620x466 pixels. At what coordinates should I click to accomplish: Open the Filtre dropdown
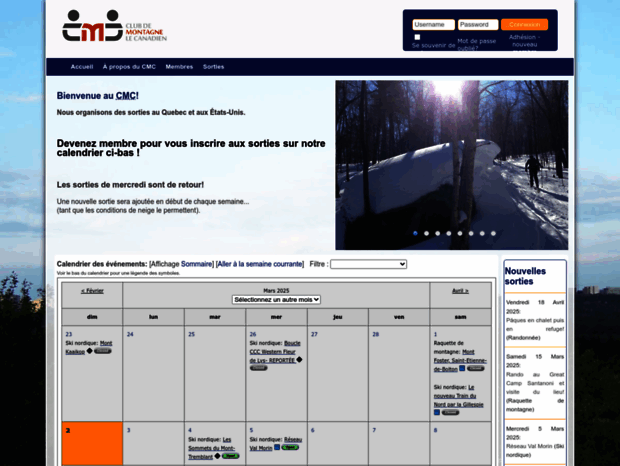tap(369, 264)
